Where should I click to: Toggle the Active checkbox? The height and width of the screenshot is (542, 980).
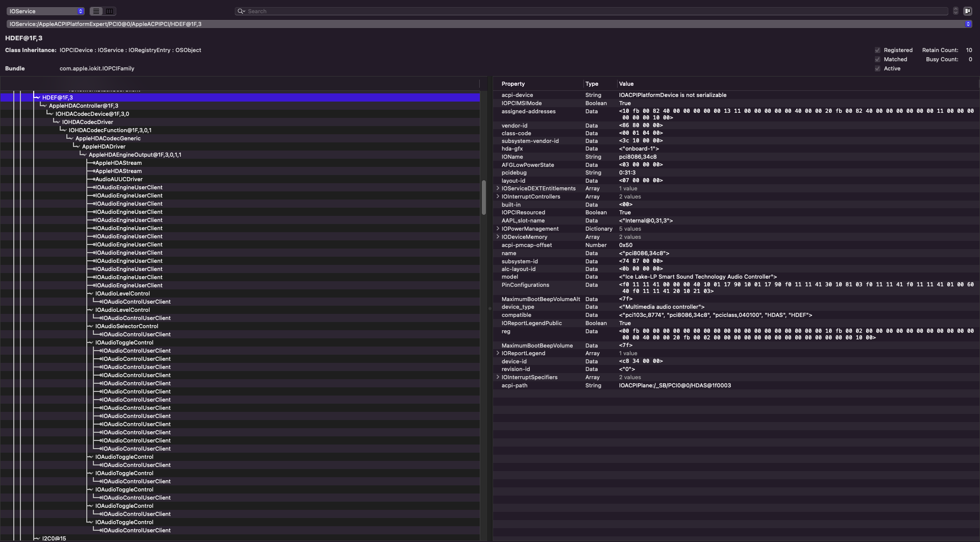pos(877,68)
